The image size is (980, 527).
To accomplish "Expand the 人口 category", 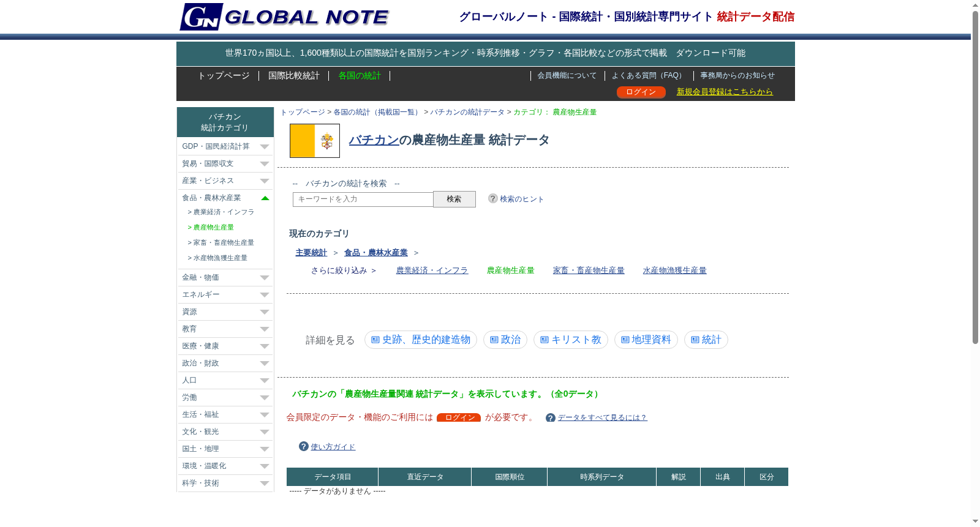I will [225, 380].
